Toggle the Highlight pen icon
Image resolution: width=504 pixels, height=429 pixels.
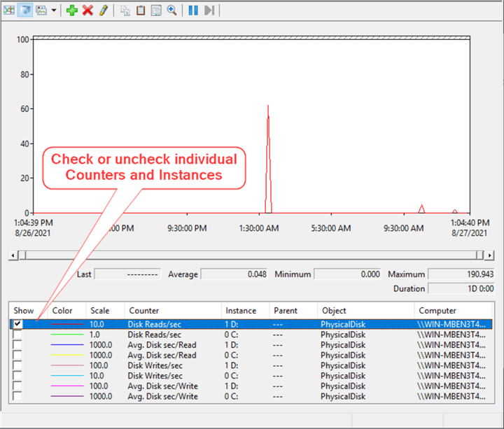103,10
